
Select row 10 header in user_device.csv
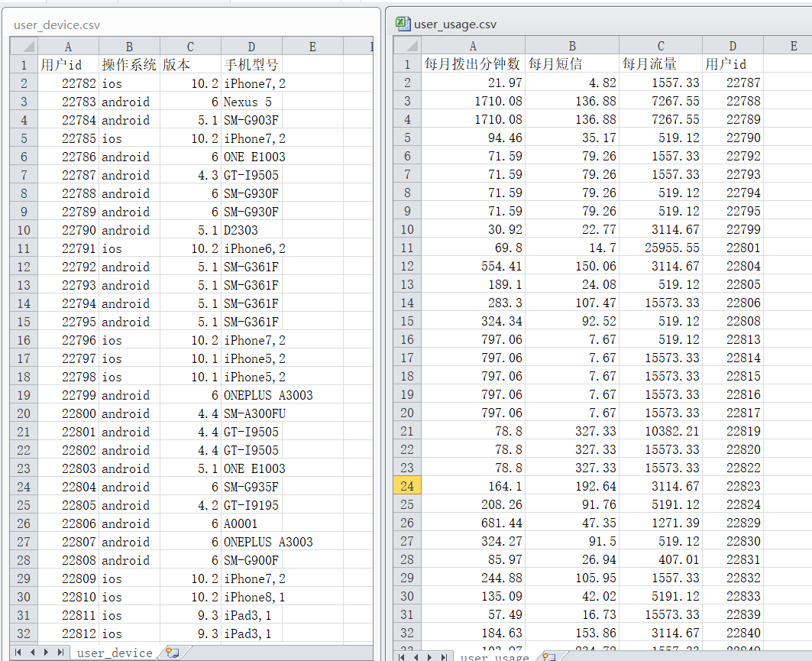click(x=24, y=230)
